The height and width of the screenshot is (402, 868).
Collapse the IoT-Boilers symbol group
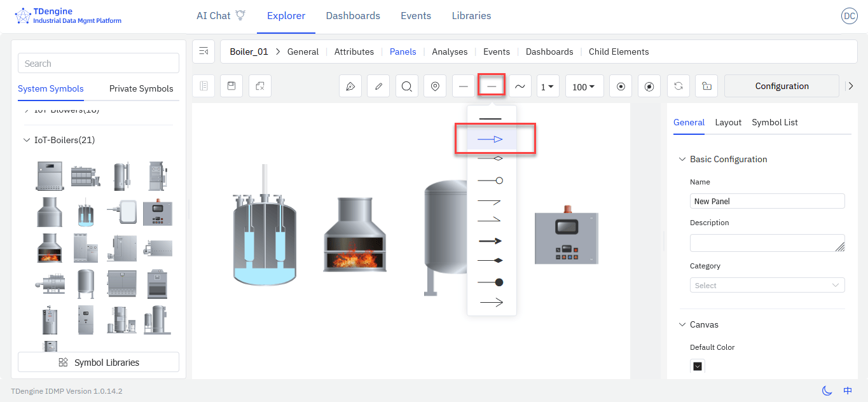(x=27, y=140)
